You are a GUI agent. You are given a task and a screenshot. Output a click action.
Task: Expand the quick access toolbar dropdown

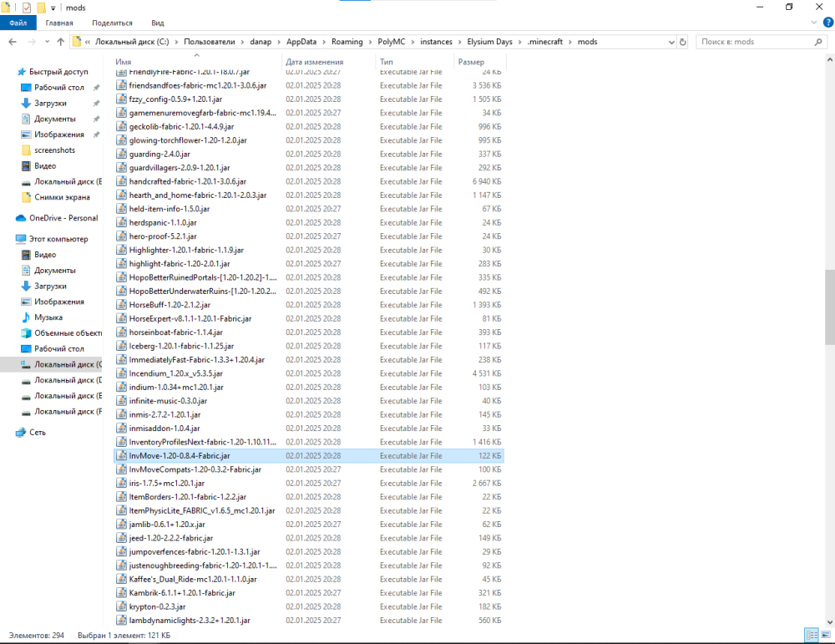(x=53, y=8)
